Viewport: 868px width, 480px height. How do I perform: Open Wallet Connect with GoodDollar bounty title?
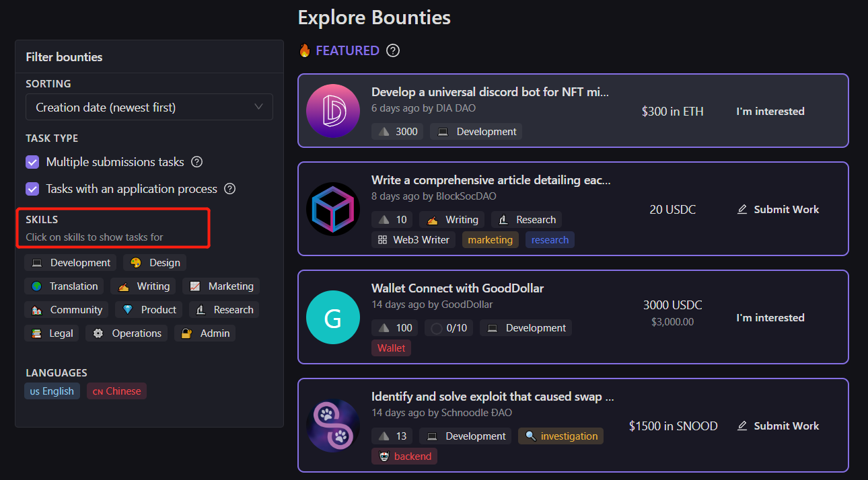pyautogui.click(x=458, y=288)
